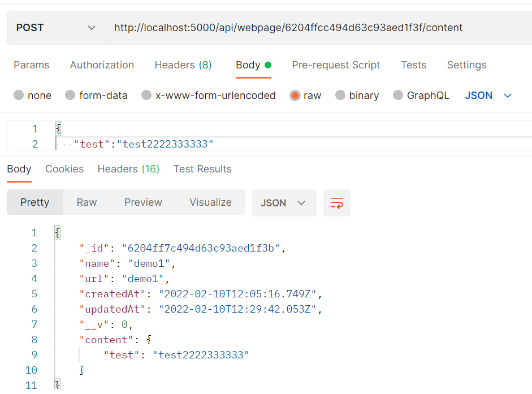Viewport: 532px width, 394px height.
Task: Select the GraphQL body option
Action: [x=421, y=96]
